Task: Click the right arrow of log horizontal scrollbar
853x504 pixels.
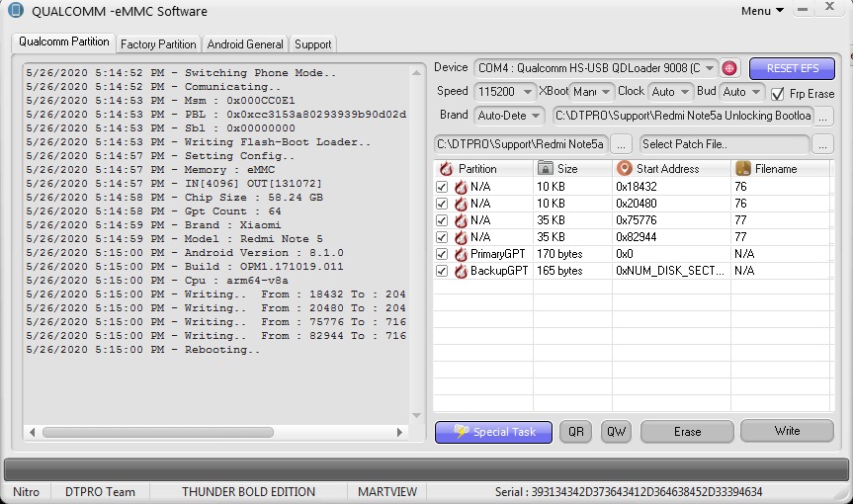Action: click(x=399, y=432)
